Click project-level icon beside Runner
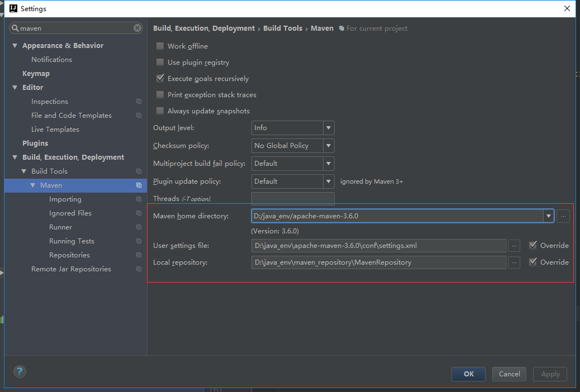This screenshot has height=392, width=580. [x=139, y=227]
